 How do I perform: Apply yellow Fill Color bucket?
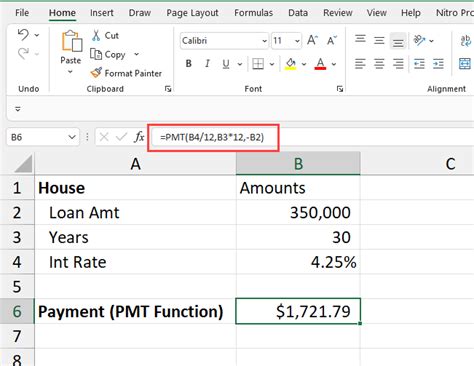[x=291, y=63]
